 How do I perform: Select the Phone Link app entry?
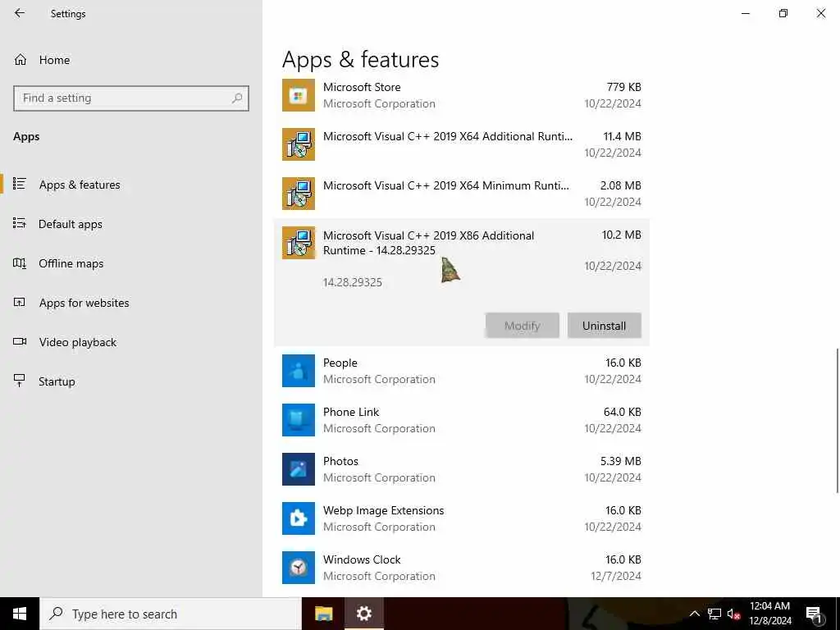[x=462, y=420]
